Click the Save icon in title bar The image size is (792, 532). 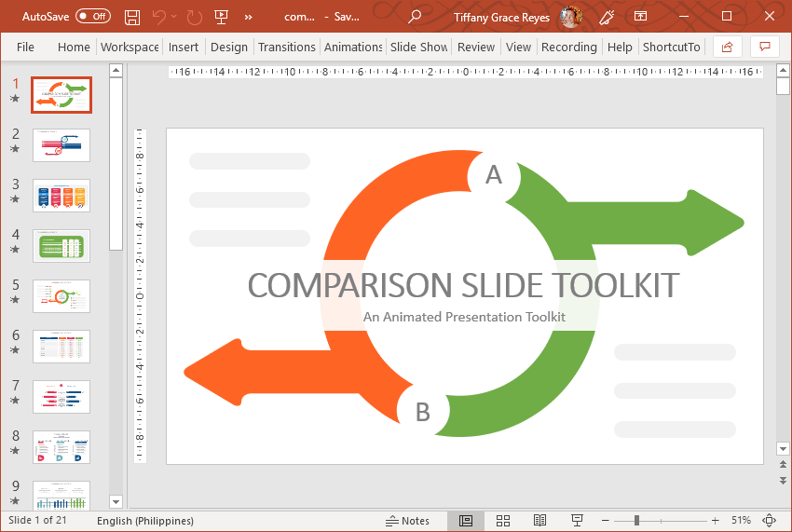coord(132,17)
